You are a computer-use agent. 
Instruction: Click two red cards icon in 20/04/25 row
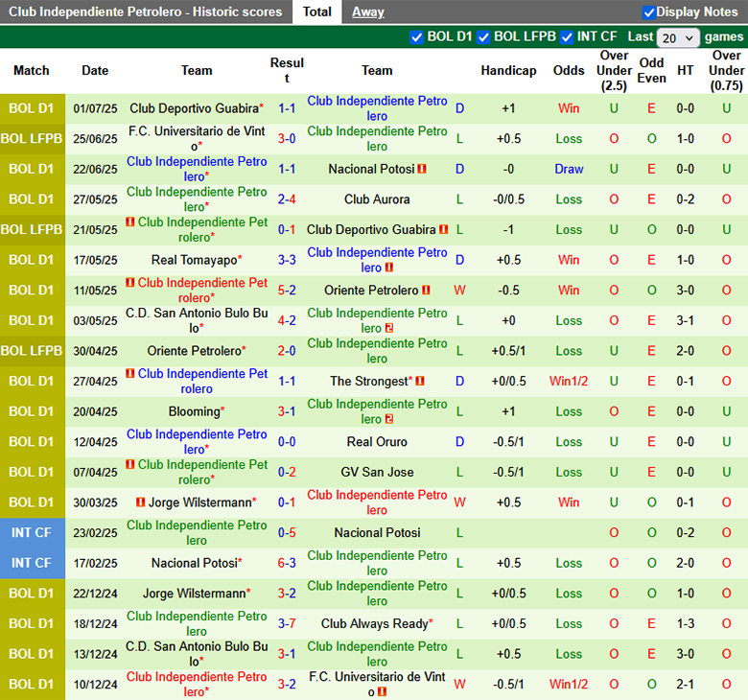coord(389,419)
